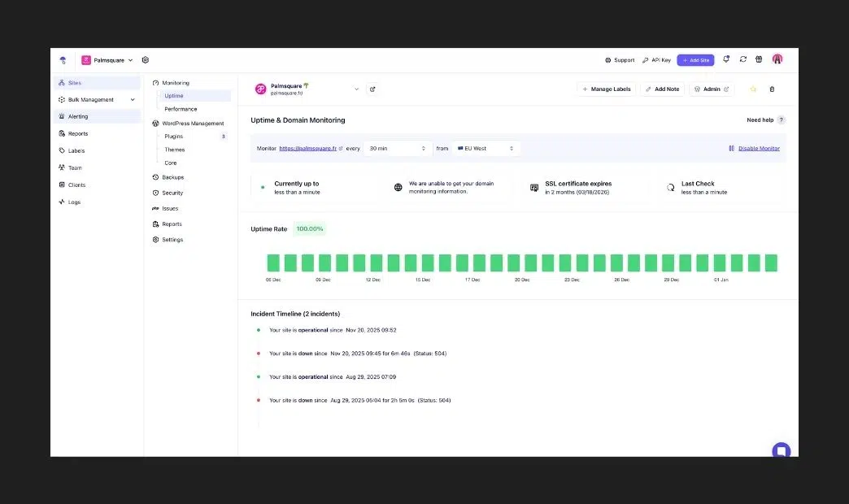Open the chat widget bubble
Viewport: 849px width, 504px height.
click(x=781, y=451)
